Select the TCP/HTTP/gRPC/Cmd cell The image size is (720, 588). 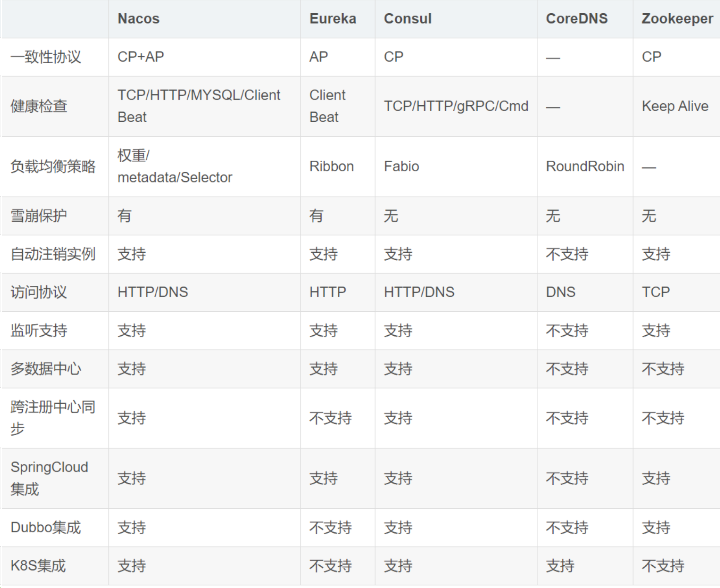[x=456, y=106]
